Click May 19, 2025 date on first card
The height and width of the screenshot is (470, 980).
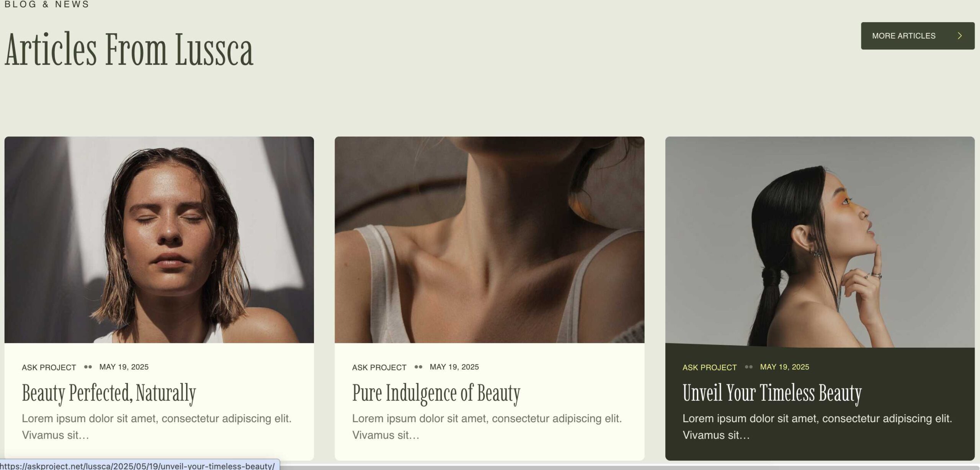(x=124, y=367)
